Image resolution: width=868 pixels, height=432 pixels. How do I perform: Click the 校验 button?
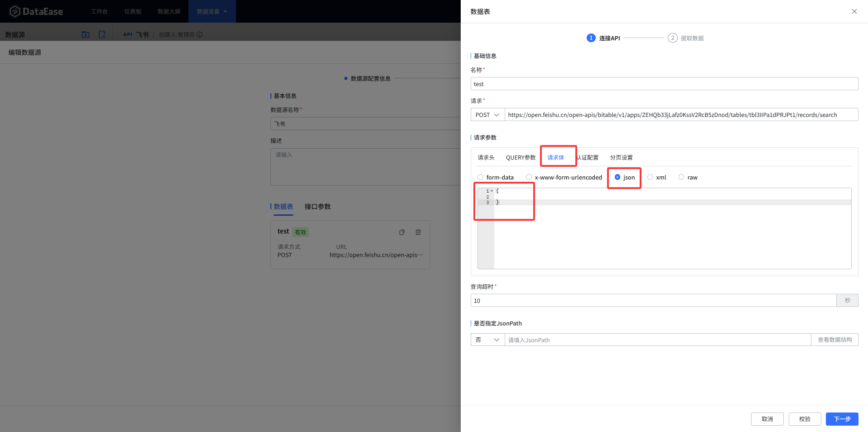click(805, 419)
